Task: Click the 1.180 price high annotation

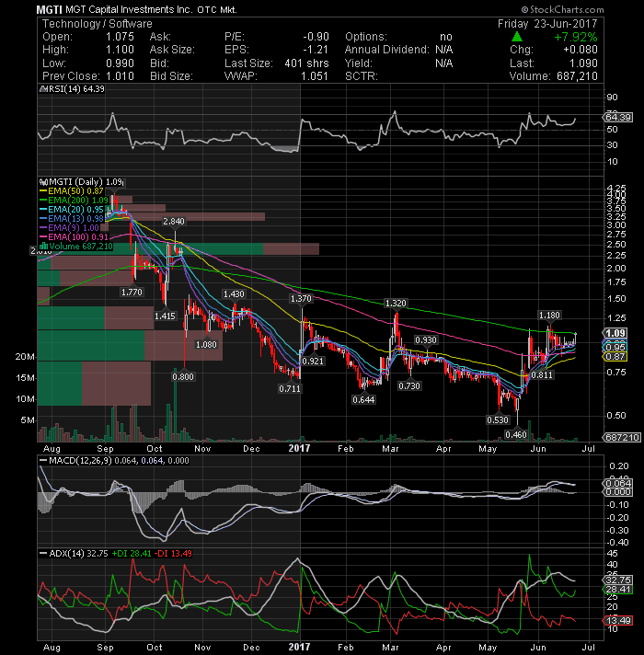Action: tap(549, 316)
